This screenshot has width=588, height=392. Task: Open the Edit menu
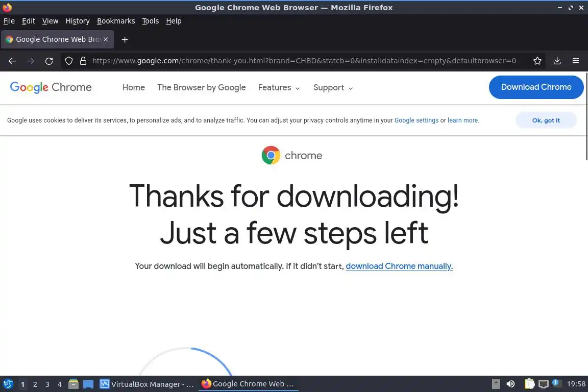coord(29,21)
